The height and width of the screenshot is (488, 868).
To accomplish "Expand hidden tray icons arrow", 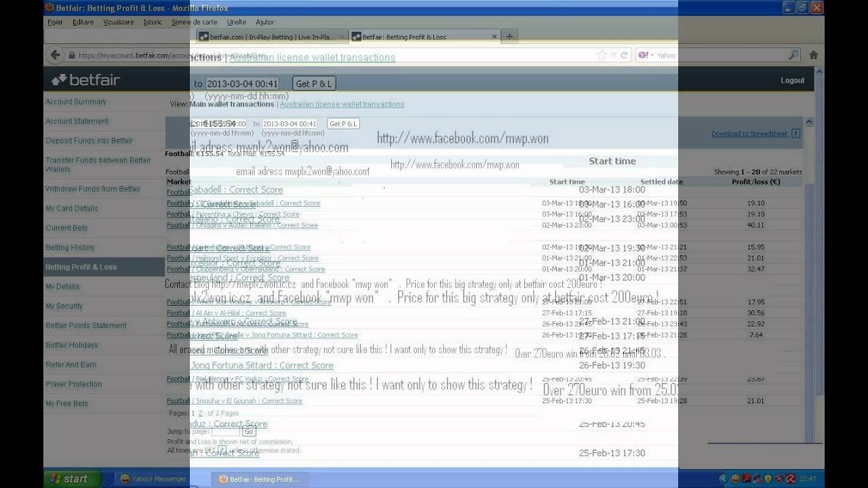I will pyautogui.click(x=723, y=479).
